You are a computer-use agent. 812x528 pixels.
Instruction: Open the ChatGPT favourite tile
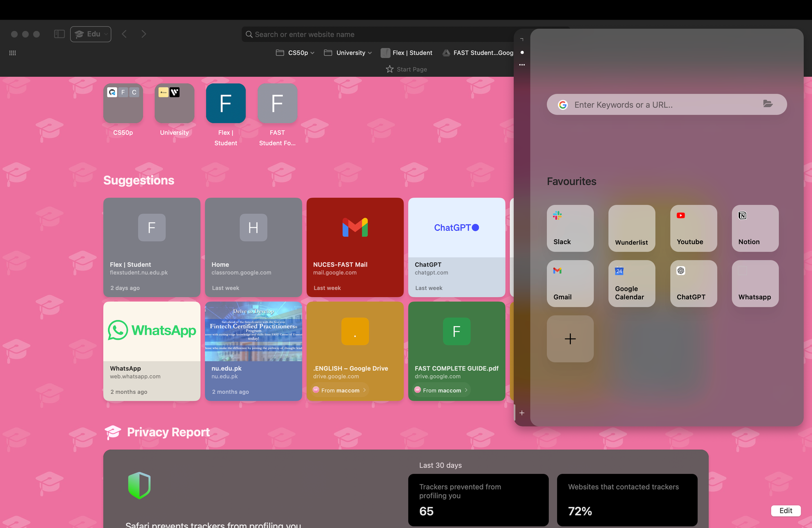[x=693, y=283]
